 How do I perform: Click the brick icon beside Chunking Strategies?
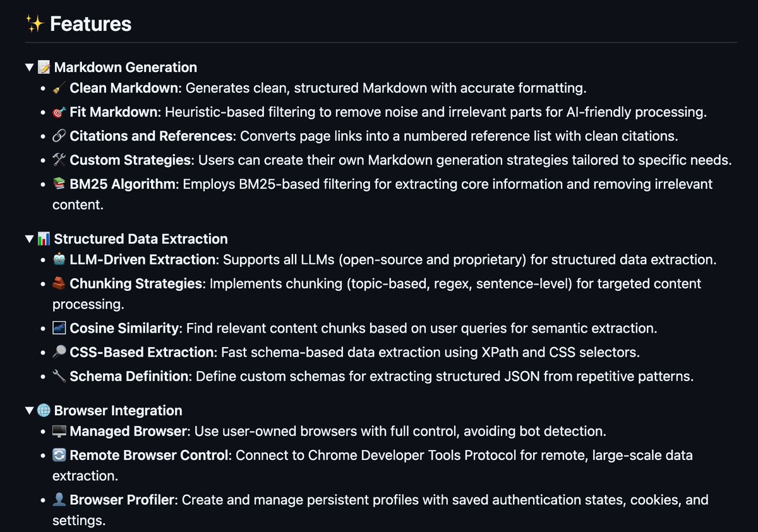(x=59, y=283)
